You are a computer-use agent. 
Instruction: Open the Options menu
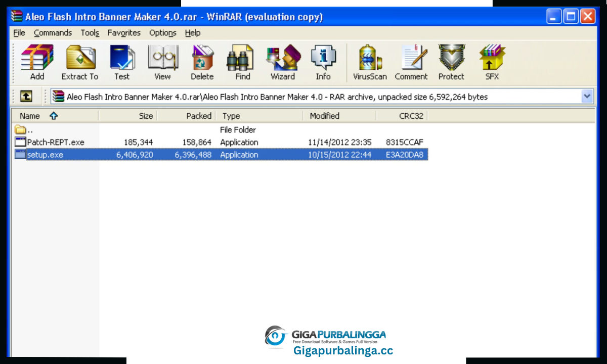pos(163,33)
